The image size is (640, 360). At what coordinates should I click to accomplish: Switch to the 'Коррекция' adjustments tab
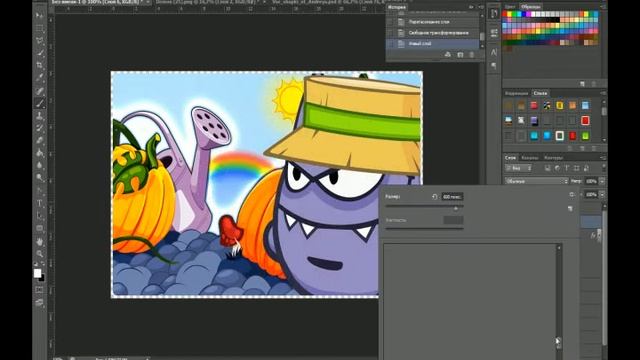pyautogui.click(x=516, y=93)
